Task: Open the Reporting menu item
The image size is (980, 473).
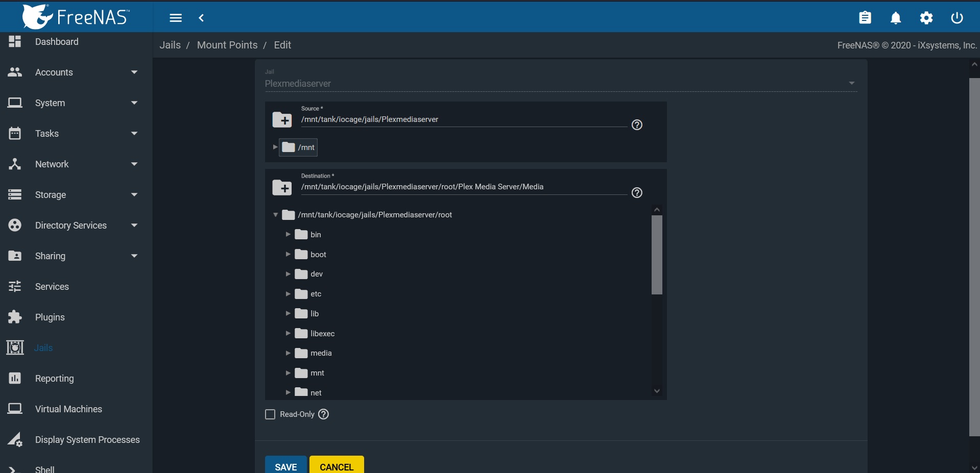Action: 55,379
